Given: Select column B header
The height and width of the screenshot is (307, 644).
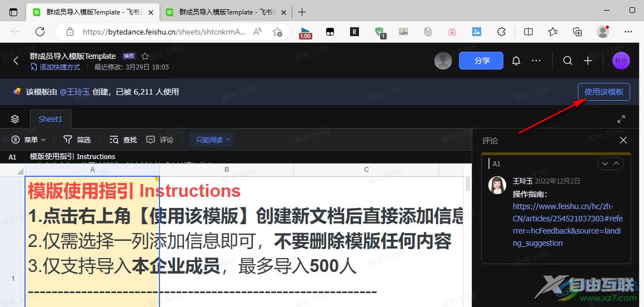Looking at the screenshot, I should tap(227, 170).
